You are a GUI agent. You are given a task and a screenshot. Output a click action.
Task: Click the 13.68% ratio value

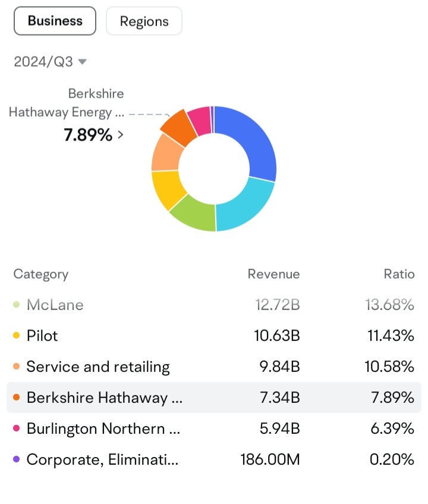click(x=389, y=305)
